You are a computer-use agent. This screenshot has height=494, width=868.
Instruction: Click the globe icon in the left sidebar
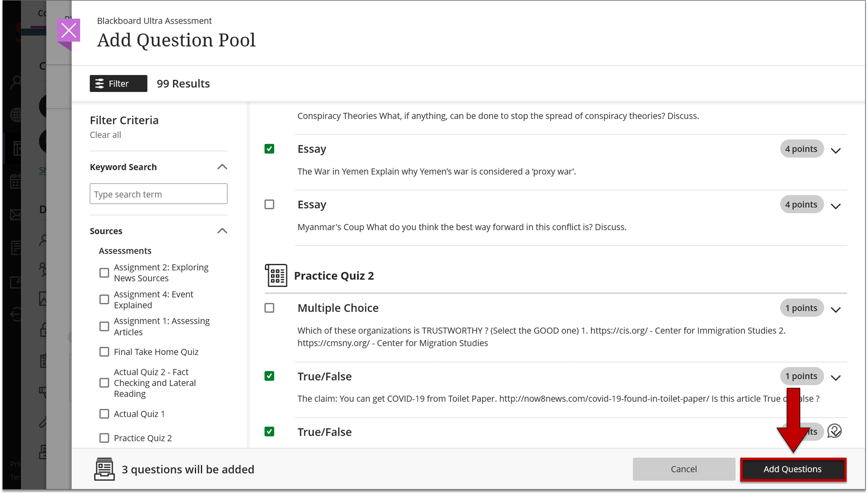click(15, 114)
